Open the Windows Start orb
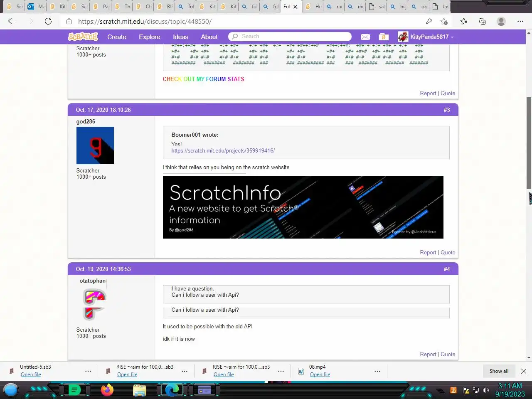 11,390
